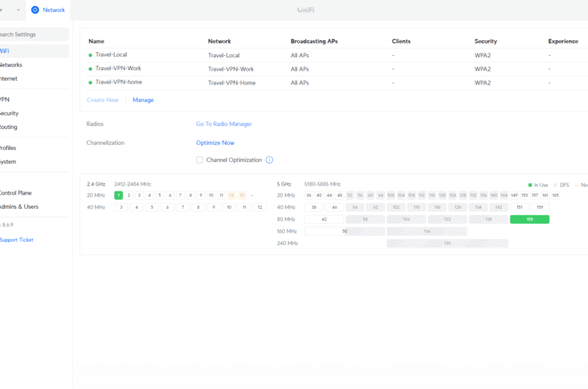The height and width of the screenshot is (389, 588).
Task: Open the Travel-VPN-Work WiFi entry
Action: [118, 69]
